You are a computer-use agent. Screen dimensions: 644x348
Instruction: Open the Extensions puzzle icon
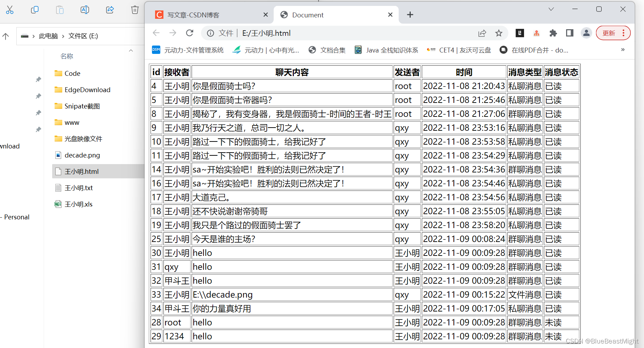click(x=553, y=33)
